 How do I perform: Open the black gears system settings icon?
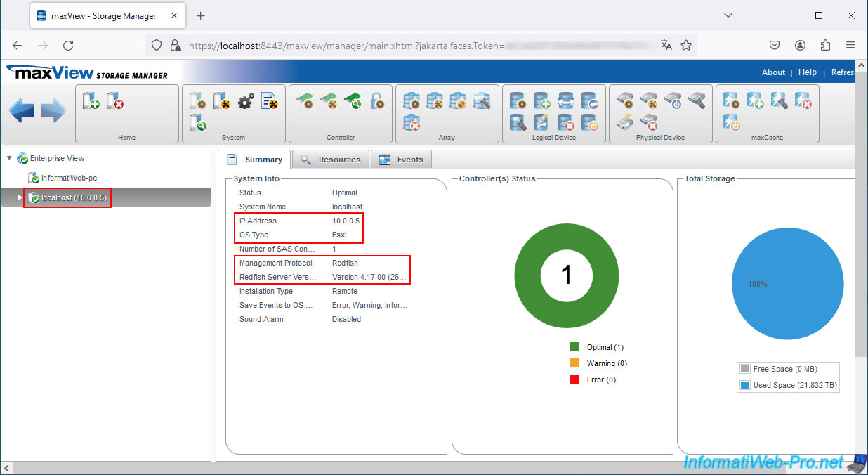tap(245, 101)
